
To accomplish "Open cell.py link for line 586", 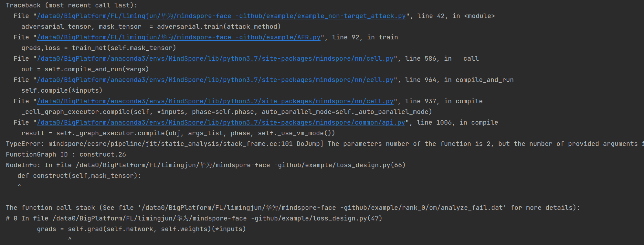I will tap(215, 59).
